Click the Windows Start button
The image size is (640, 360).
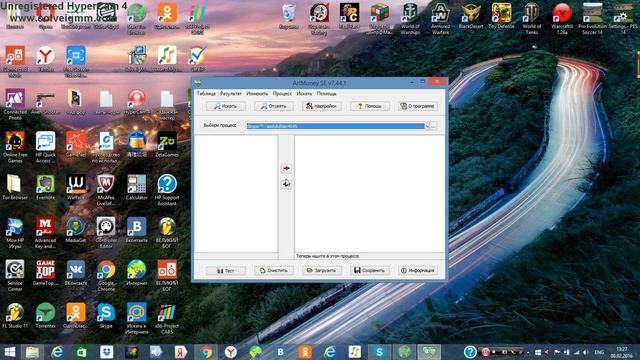tap(9, 352)
